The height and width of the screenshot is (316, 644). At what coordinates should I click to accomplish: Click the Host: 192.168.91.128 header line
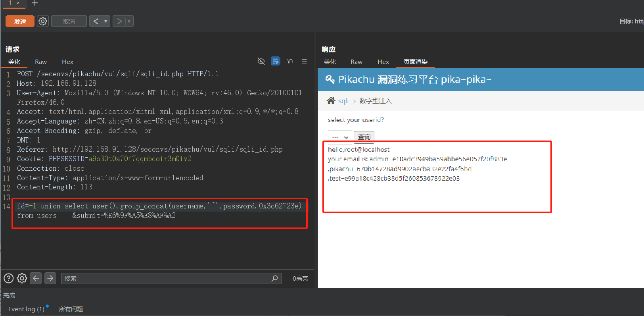[x=57, y=83]
